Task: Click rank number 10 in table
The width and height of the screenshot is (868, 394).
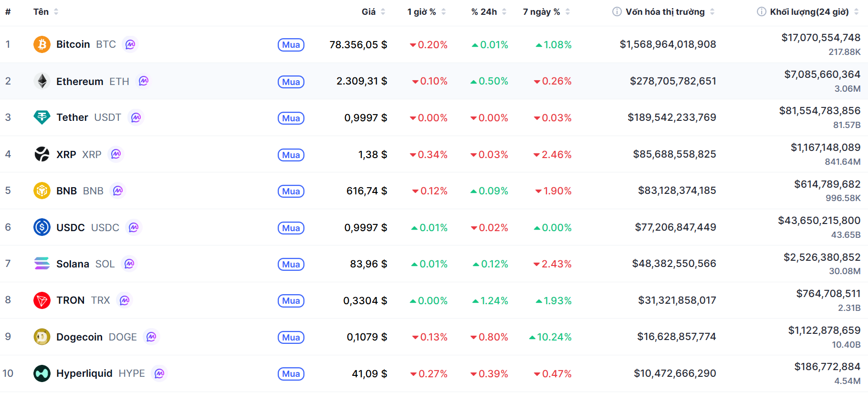Action: click(x=8, y=373)
